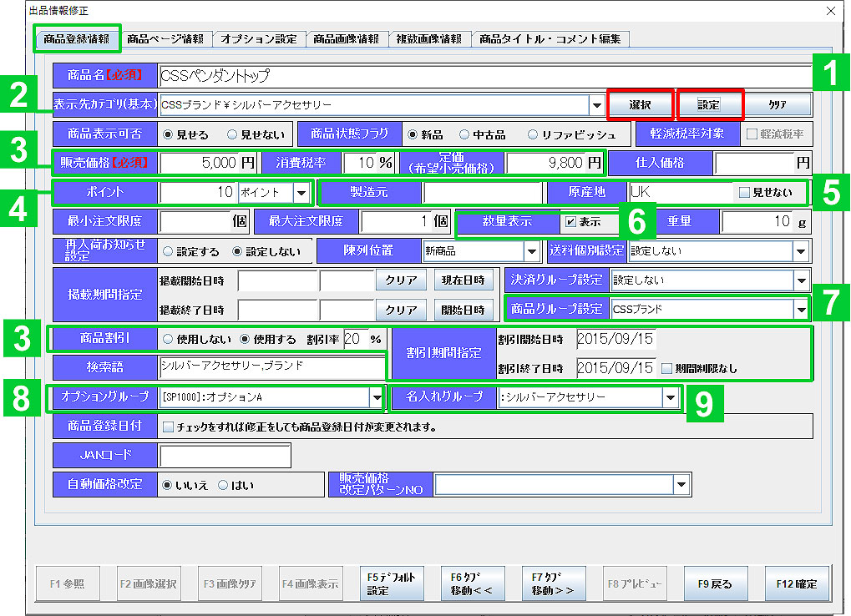Enable the 期間制限なし checkbox
This screenshot has height=616, width=851.
[x=666, y=368]
